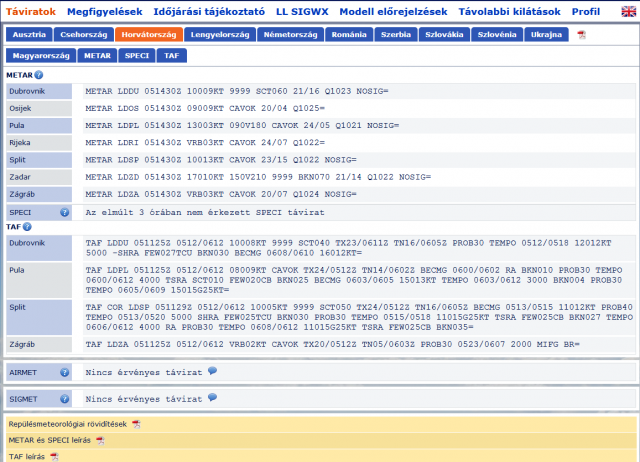Open the PDF icon beside the Ukrajna tab

[582, 35]
